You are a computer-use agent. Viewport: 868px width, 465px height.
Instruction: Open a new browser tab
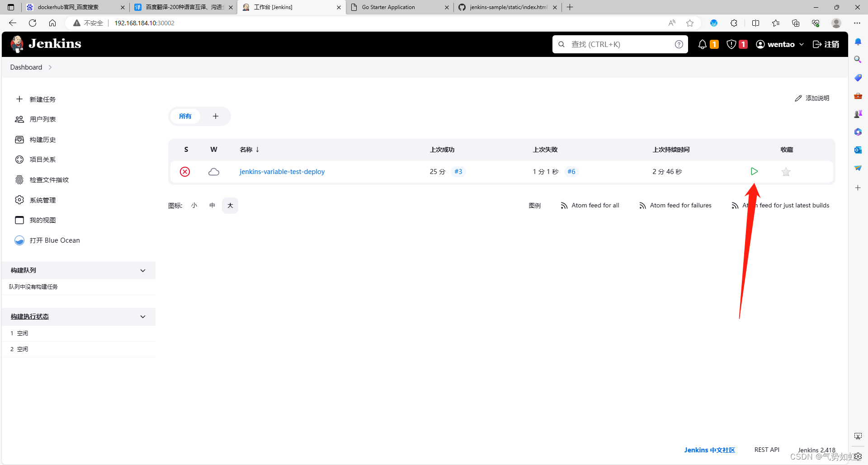(x=570, y=7)
